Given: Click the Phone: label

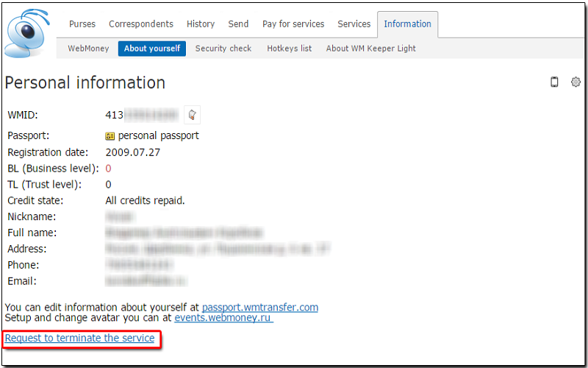Looking at the screenshot, I should (24, 265).
